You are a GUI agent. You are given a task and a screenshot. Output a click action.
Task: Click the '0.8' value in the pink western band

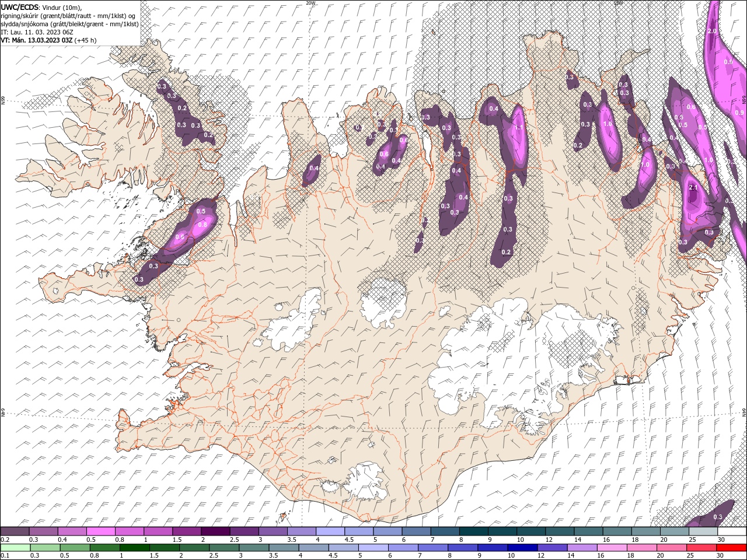203,225
